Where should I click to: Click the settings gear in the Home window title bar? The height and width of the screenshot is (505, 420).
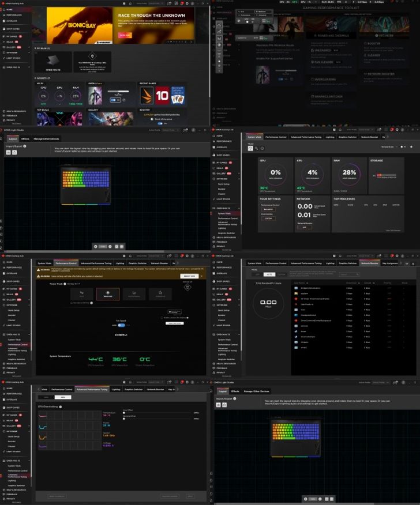pyautogui.click(x=187, y=3)
